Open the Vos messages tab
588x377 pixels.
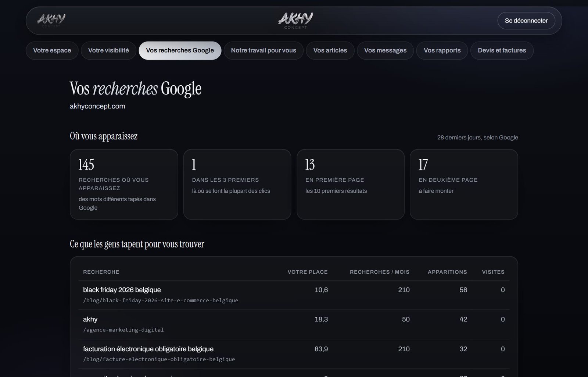point(385,50)
